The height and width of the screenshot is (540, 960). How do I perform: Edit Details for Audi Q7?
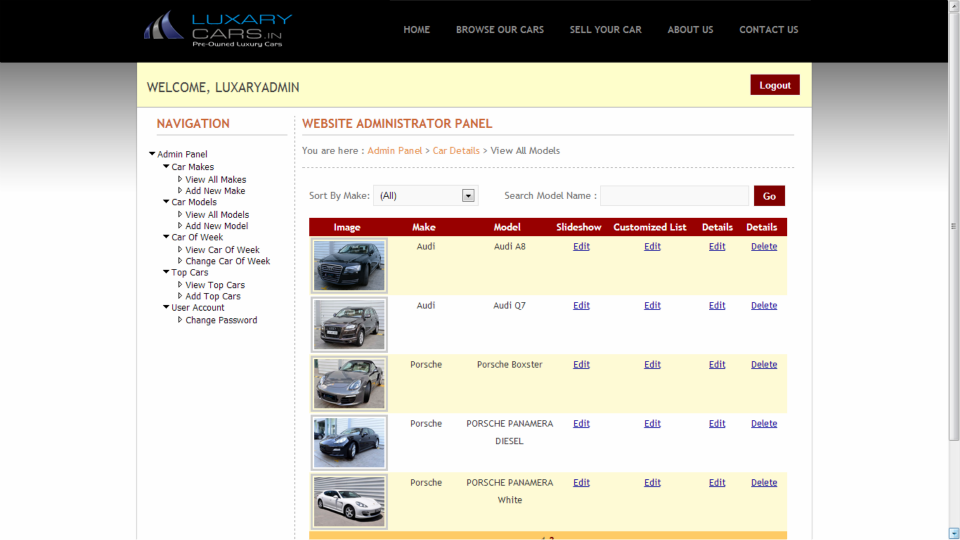coord(717,306)
